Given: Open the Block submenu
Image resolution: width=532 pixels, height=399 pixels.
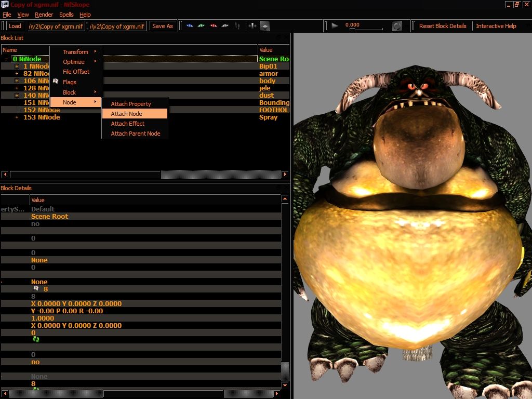Looking at the screenshot, I should 76,92.
